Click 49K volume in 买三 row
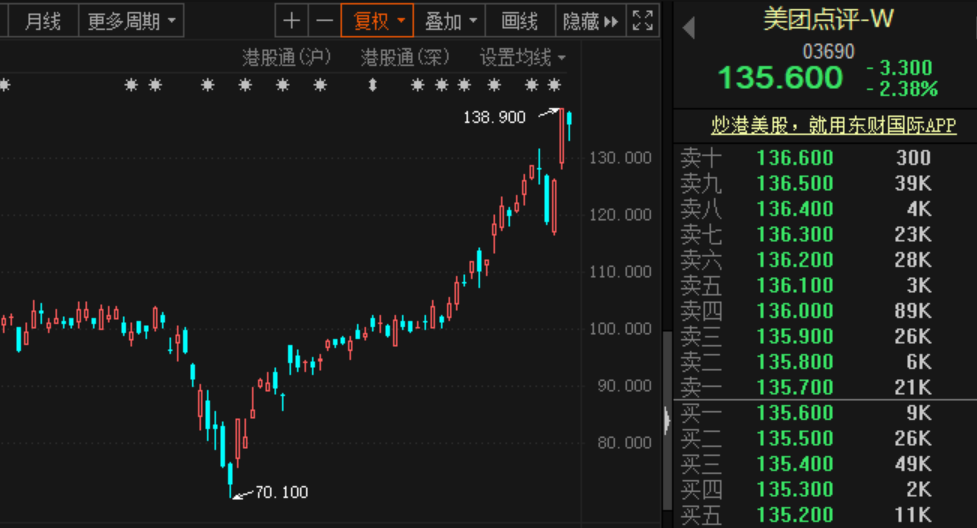 coord(913,464)
